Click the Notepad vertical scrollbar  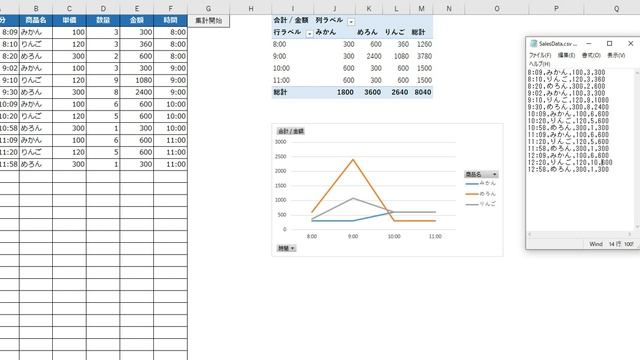click(637, 150)
